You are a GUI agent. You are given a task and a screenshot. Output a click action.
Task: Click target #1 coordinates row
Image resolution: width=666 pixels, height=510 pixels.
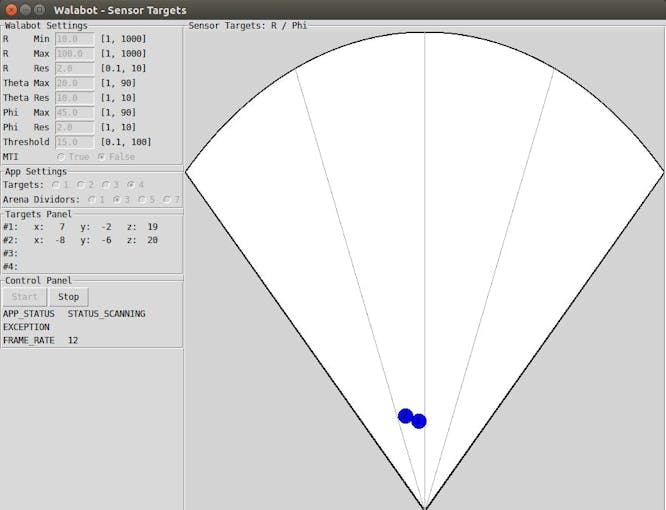[x=81, y=227]
